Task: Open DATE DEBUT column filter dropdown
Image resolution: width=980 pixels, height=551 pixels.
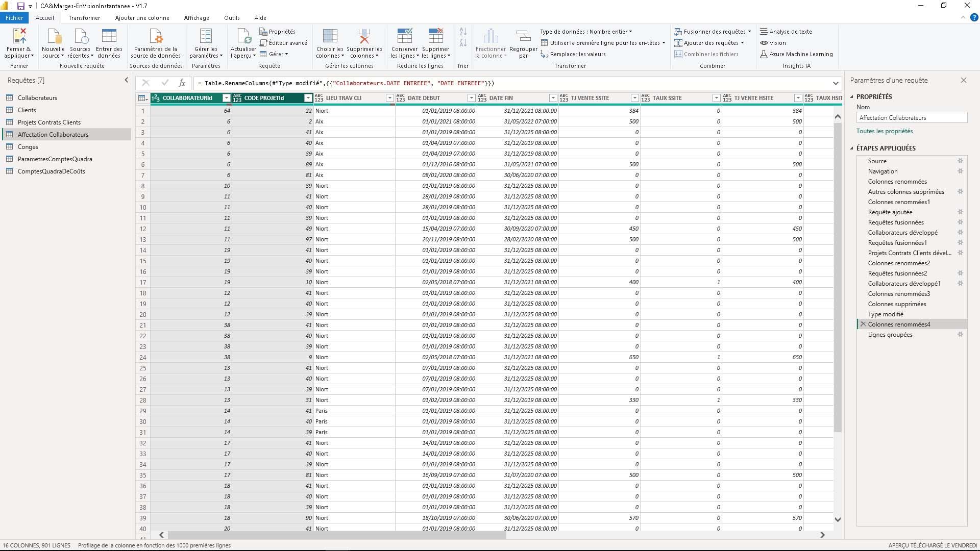Action: (471, 98)
